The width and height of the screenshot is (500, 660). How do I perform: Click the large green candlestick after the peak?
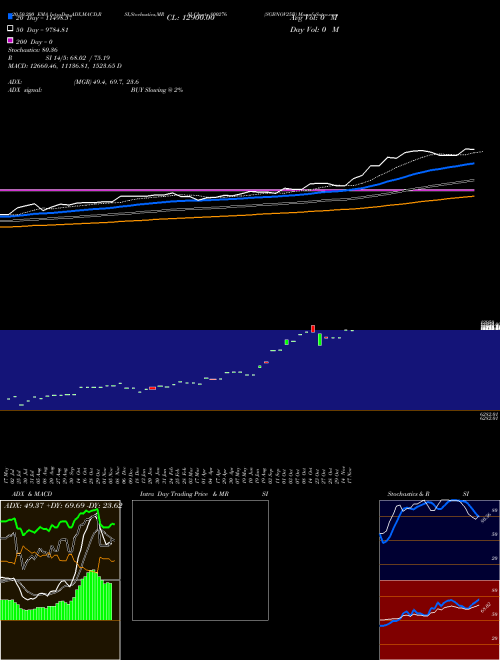click(320, 340)
